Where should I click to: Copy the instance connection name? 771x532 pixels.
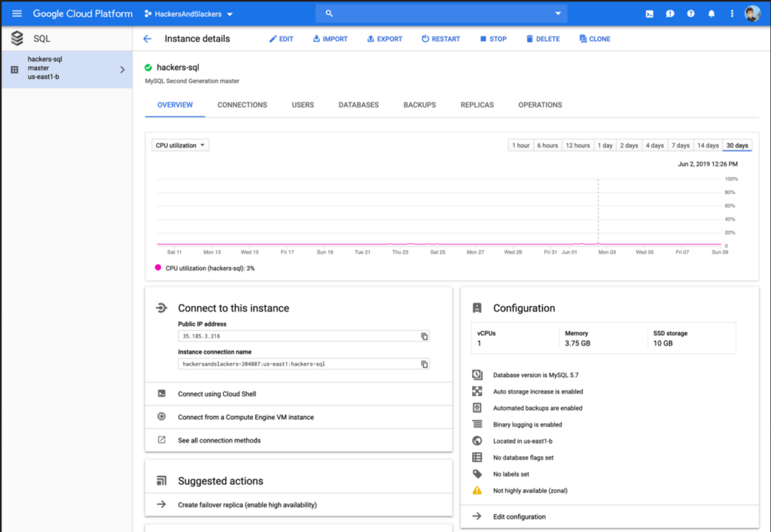pos(424,363)
